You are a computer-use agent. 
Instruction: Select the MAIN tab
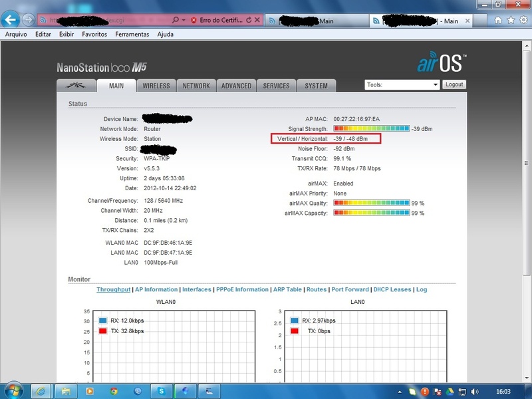[116, 86]
